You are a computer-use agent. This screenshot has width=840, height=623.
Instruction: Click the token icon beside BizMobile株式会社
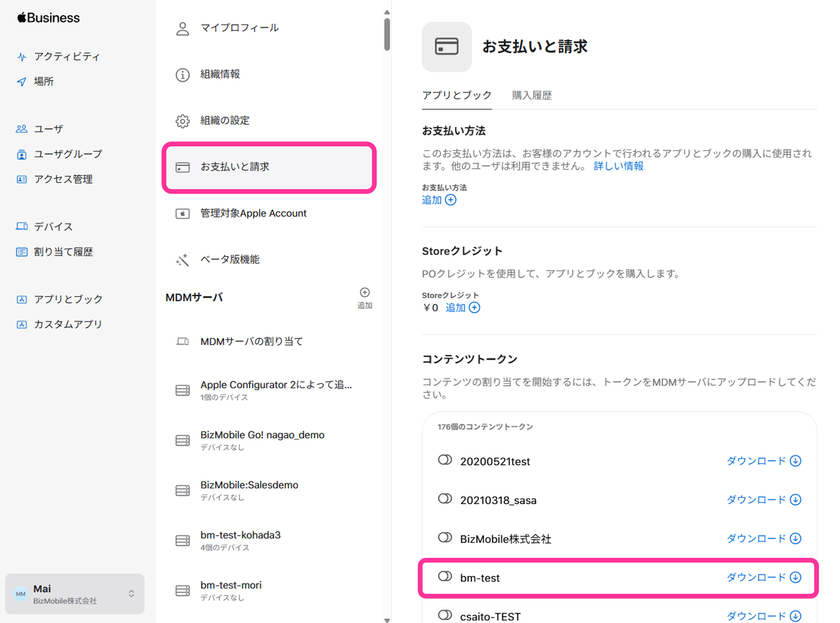point(445,538)
